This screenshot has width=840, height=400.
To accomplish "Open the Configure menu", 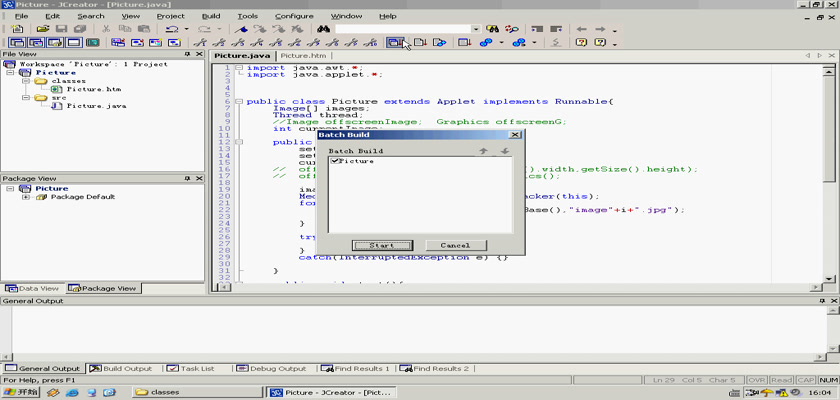I will tap(294, 16).
